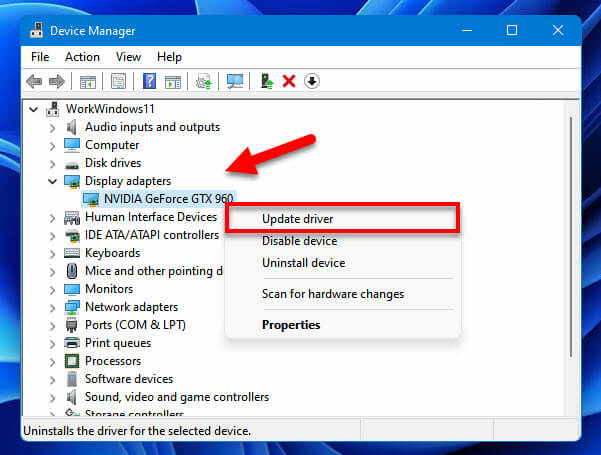Click the Human Interface Devices icon

pos(72,218)
